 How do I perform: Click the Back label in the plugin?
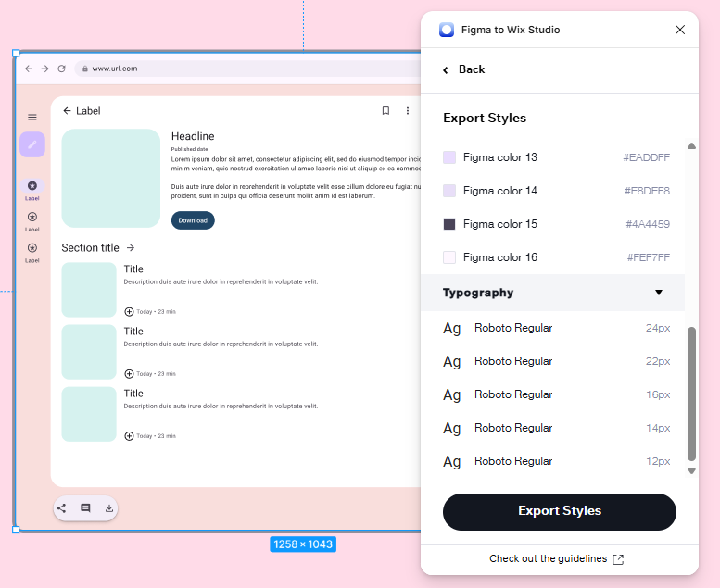tap(472, 69)
